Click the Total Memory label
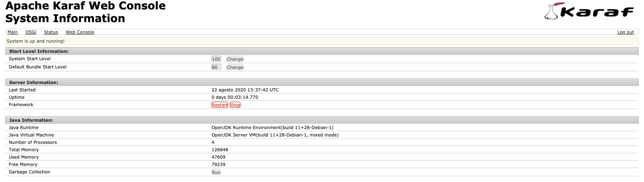 [24, 150]
